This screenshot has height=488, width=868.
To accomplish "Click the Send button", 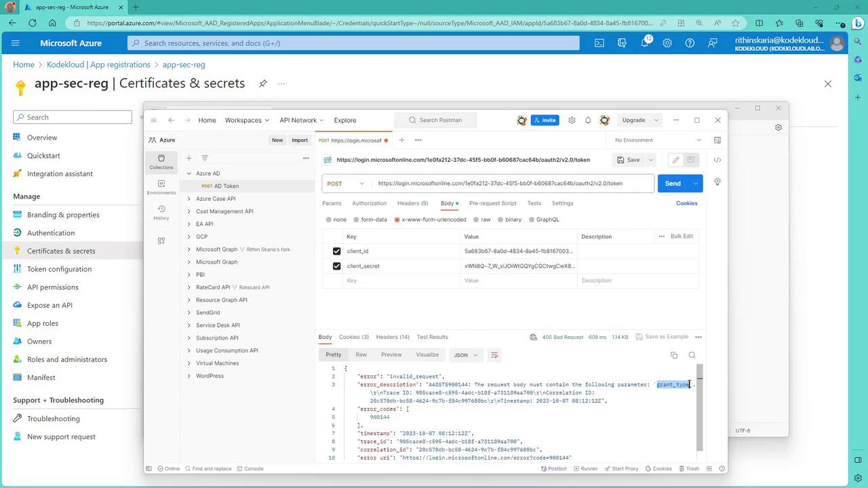I will tap(673, 183).
